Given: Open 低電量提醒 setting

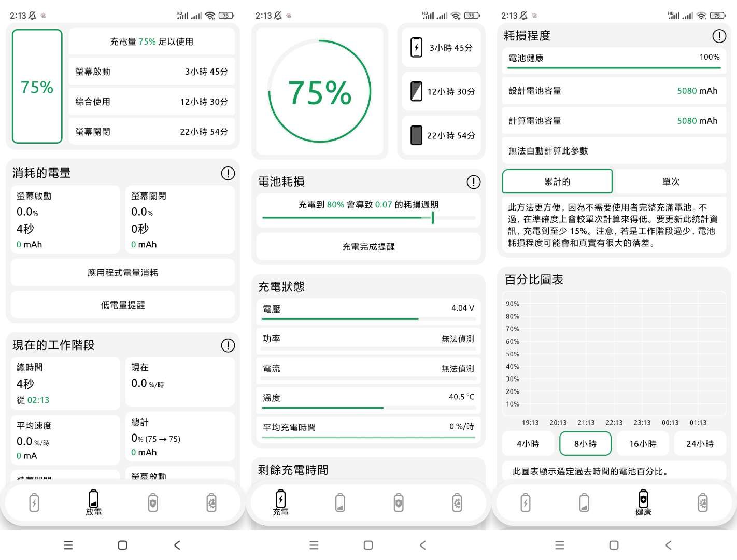Looking at the screenshot, I should pyautogui.click(x=123, y=305).
